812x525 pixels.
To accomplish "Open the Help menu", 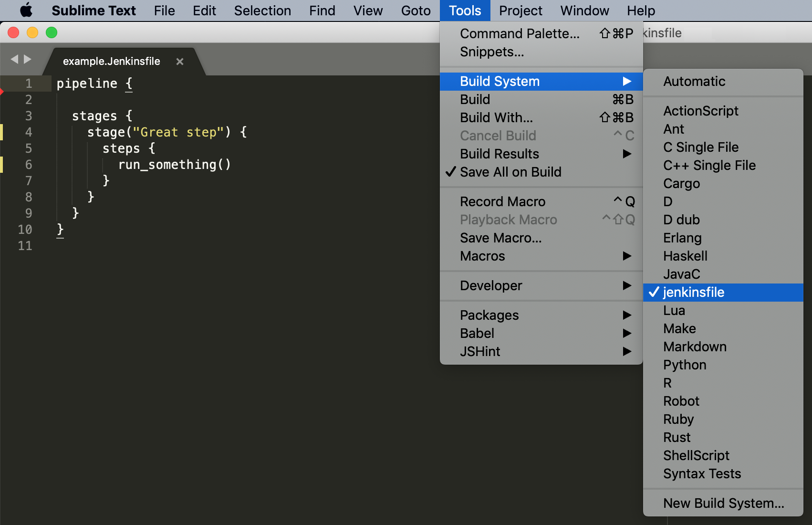I will (641, 10).
